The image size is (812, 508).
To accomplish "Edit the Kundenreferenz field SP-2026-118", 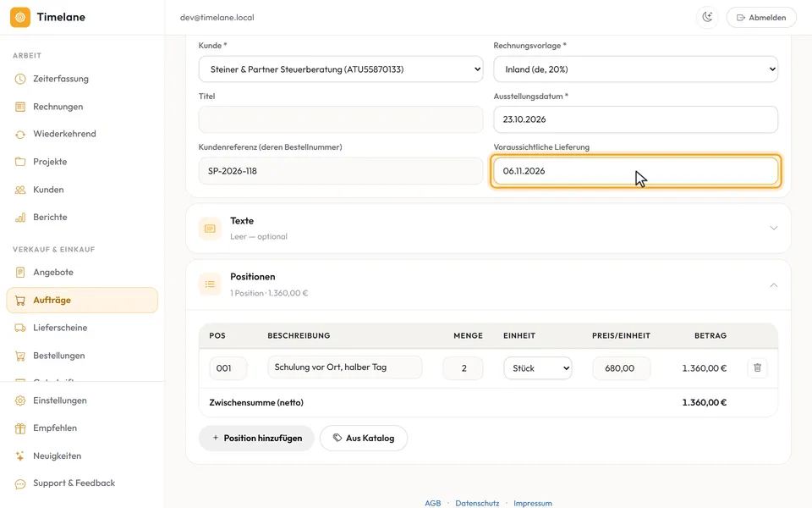I will [341, 171].
